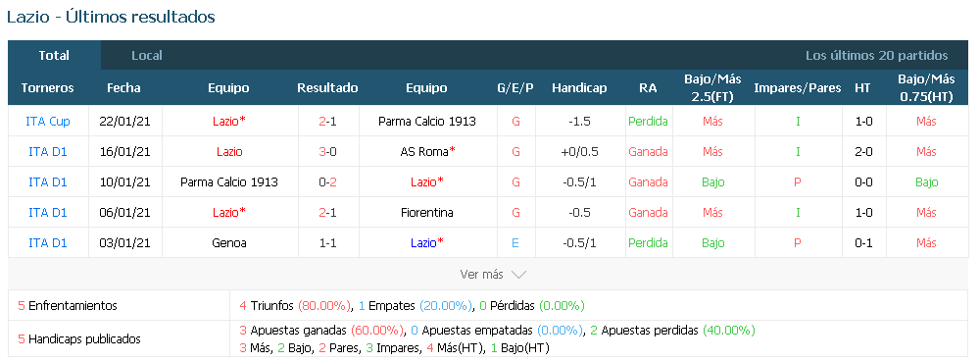The width and height of the screenshot is (980, 362).
Task: Click the Torneos column header
Action: tap(47, 88)
